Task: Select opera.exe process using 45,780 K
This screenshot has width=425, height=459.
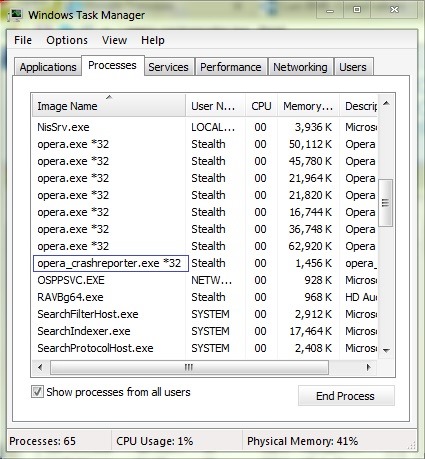Action: pos(205,161)
